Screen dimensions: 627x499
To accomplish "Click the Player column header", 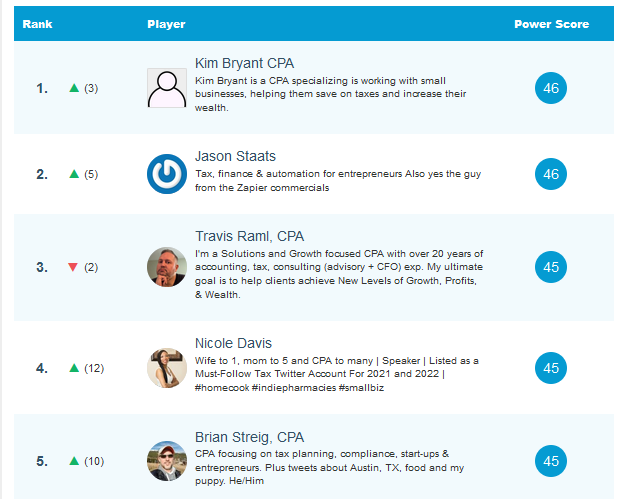I will pyautogui.click(x=166, y=24).
